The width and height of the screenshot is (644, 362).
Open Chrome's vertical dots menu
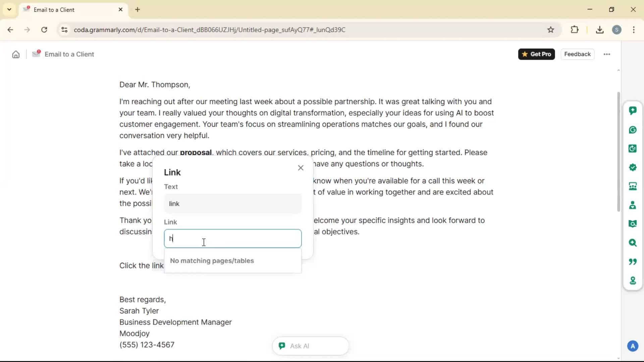pyautogui.click(x=634, y=30)
